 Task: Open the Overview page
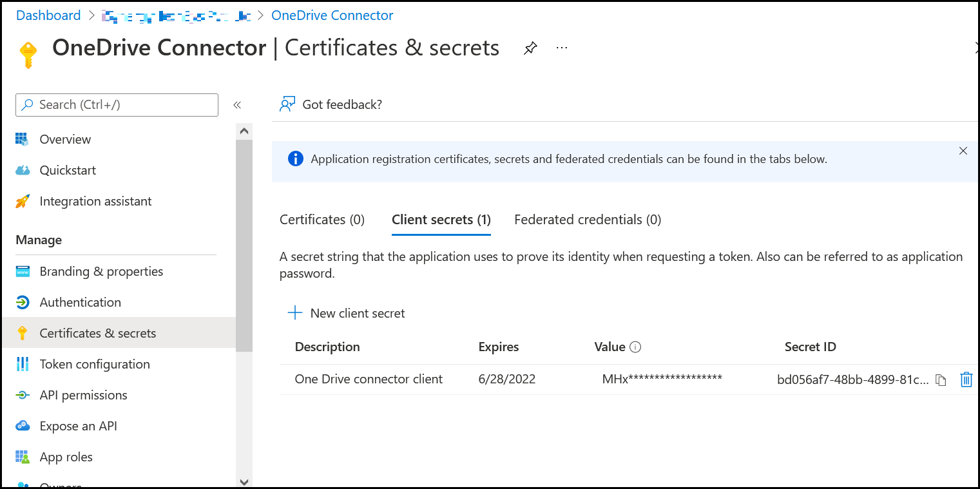point(65,139)
